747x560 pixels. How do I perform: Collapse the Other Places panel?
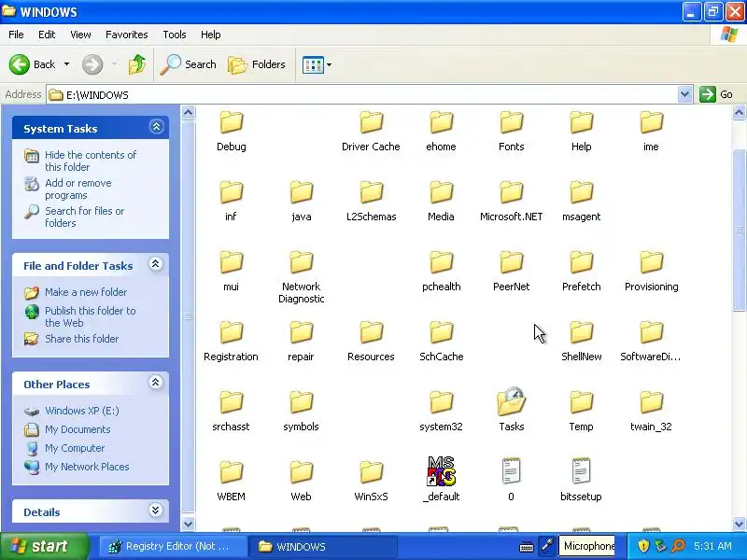coord(155,382)
